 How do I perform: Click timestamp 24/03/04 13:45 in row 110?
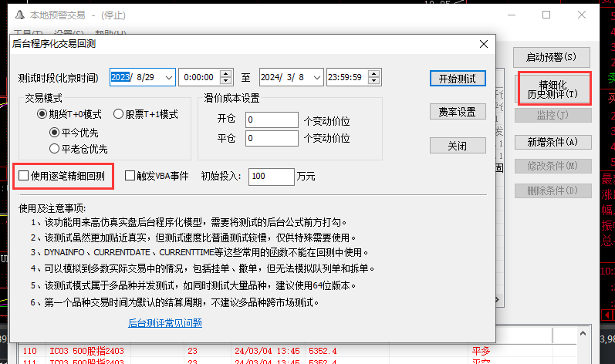[x=267, y=351]
